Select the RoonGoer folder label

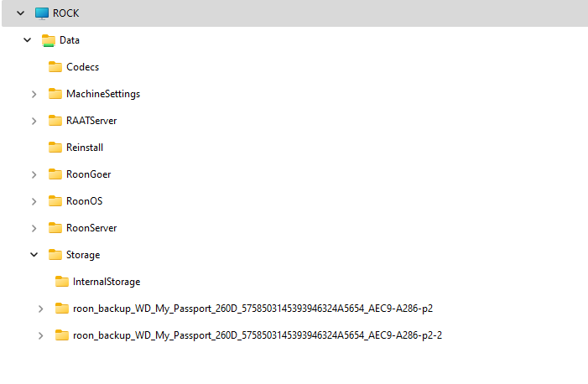click(x=88, y=174)
